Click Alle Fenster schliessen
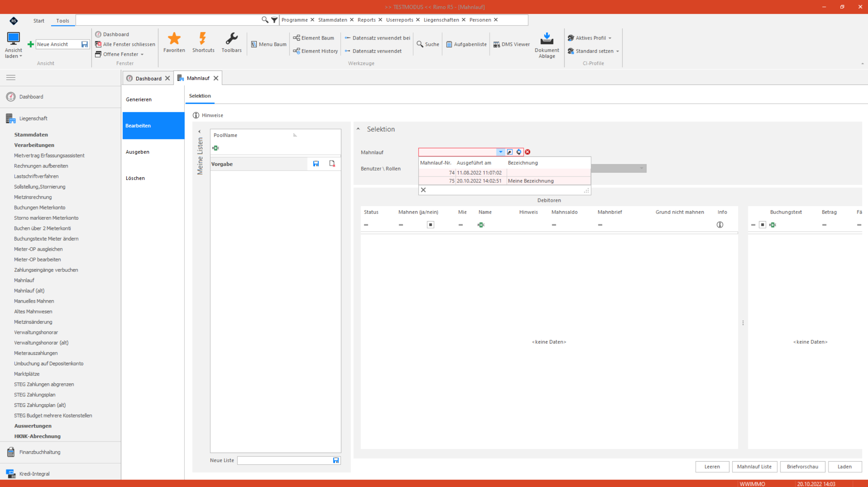The image size is (868, 487). [x=125, y=44]
